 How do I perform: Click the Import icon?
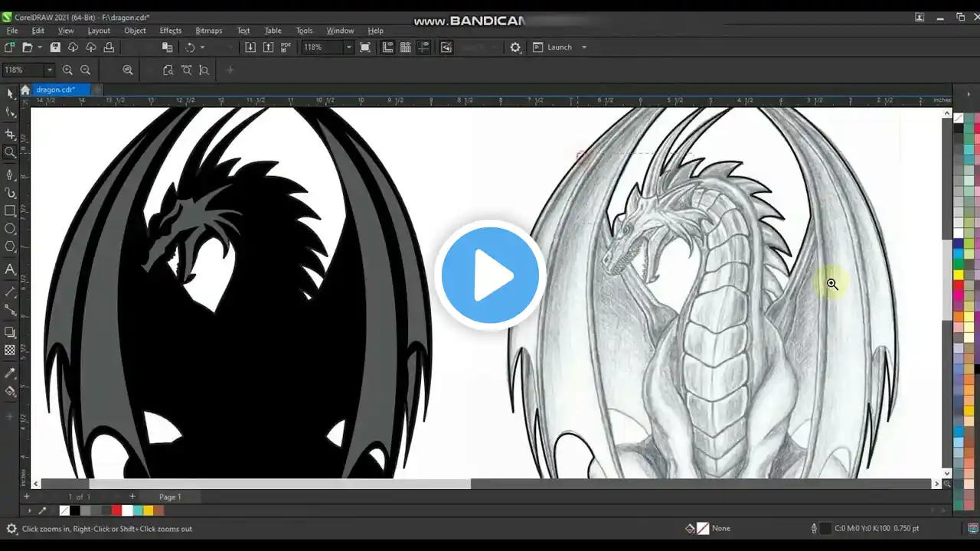pyautogui.click(x=250, y=47)
